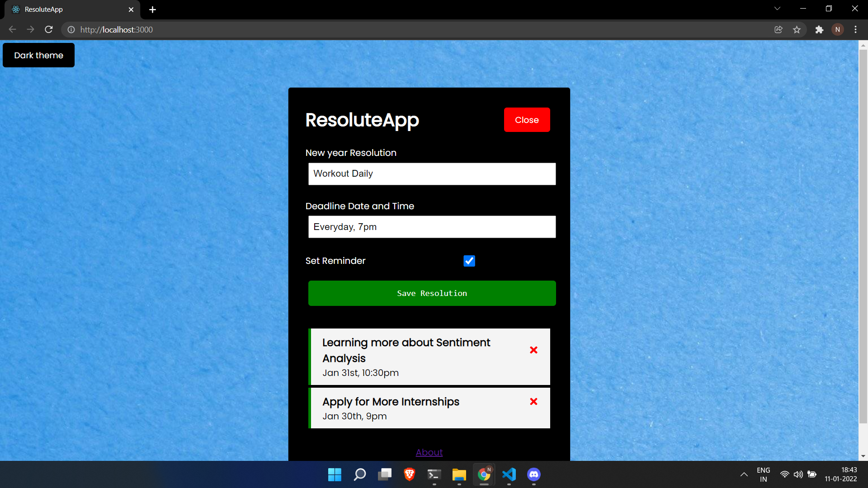Follow the About link
The height and width of the screenshot is (488, 868).
tap(429, 452)
